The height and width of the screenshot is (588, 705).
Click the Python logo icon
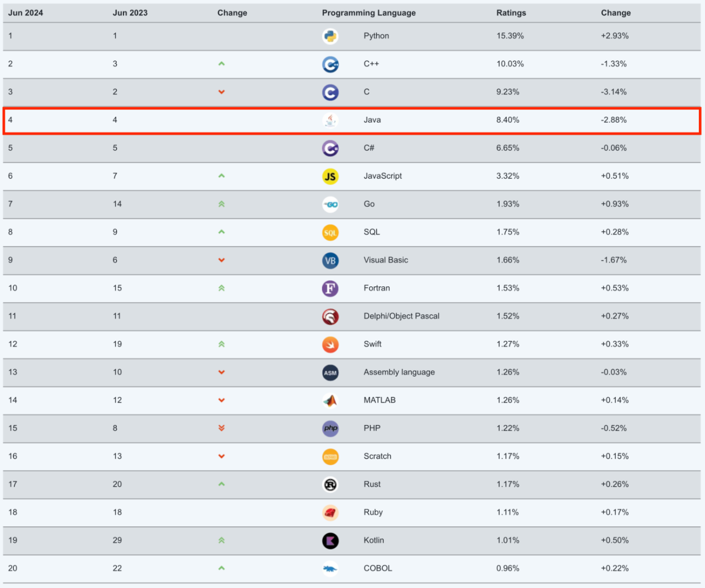(330, 36)
